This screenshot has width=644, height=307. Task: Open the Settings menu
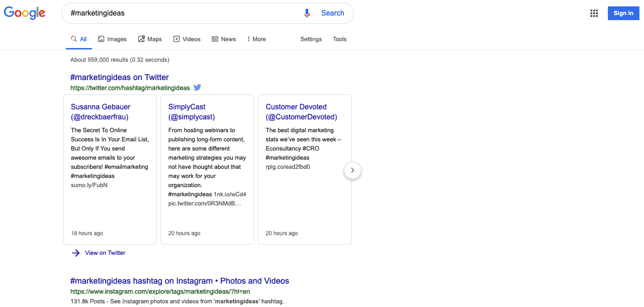[311, 39]
